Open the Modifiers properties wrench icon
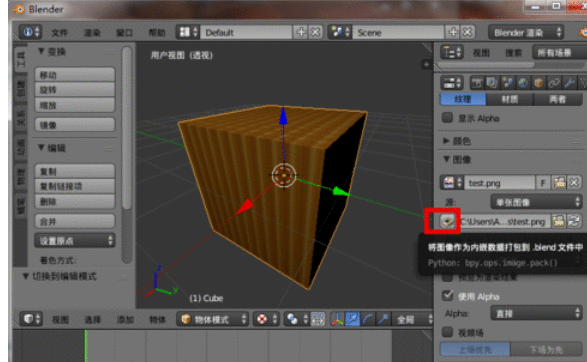The image size is (587, 362). (x=569, y=83)
